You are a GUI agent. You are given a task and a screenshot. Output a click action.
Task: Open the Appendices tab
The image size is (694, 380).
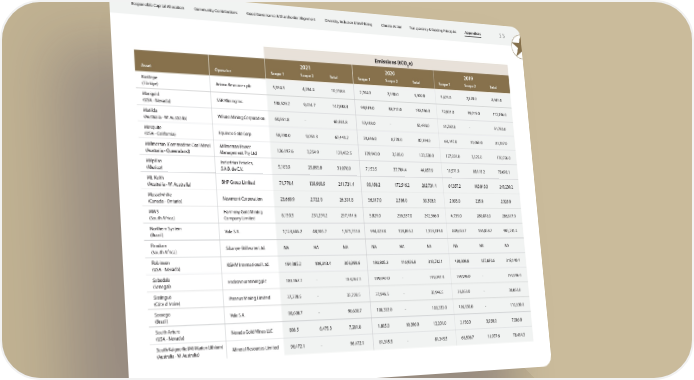473,34
